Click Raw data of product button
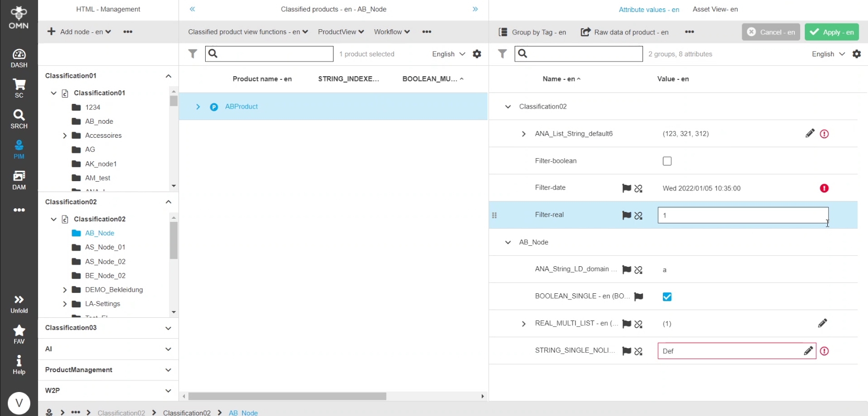868x416 pixels. coord(625,32)
